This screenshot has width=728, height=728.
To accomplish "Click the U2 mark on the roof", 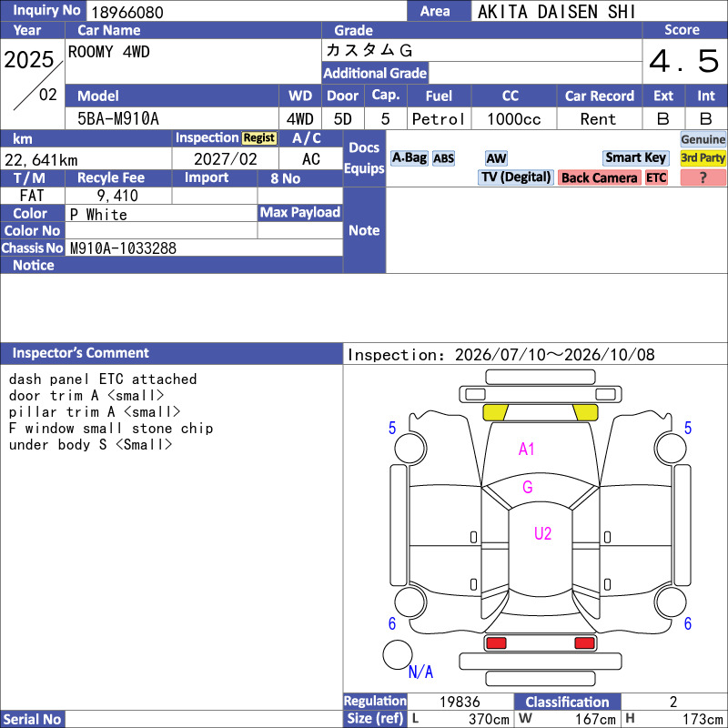I will point(542,533).
